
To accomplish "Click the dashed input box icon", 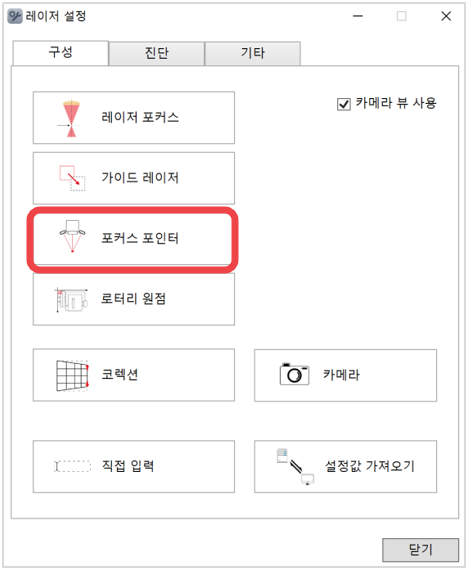I will coord(73,466).
